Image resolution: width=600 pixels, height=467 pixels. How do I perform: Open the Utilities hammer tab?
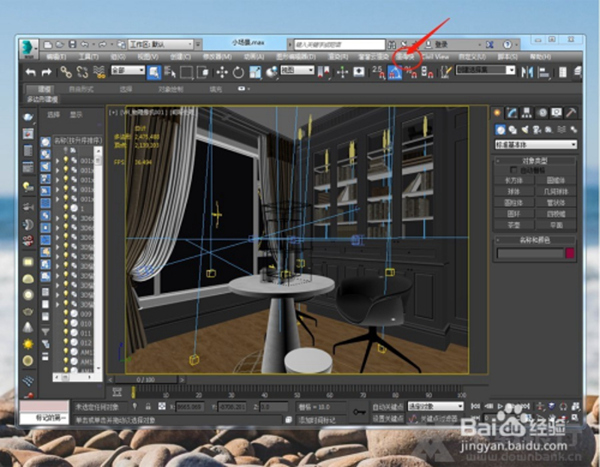pos(570,113)
